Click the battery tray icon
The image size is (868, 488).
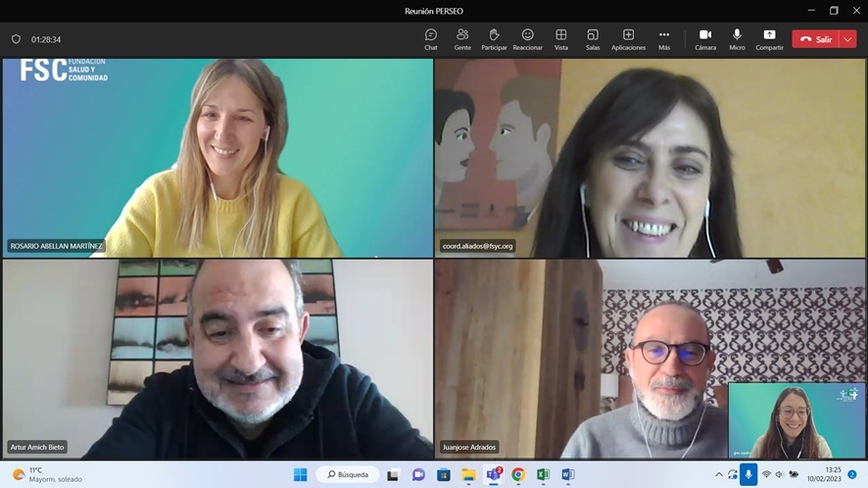tap(794, 474)
